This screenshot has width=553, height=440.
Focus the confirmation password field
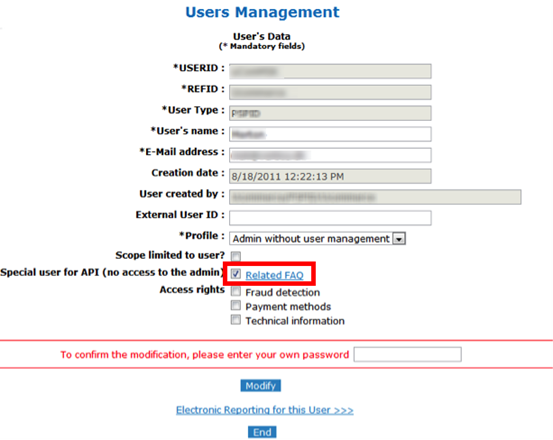point(407,354)
